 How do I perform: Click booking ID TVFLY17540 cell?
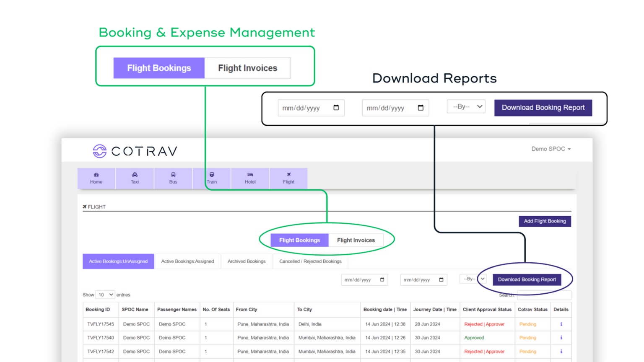101,338
